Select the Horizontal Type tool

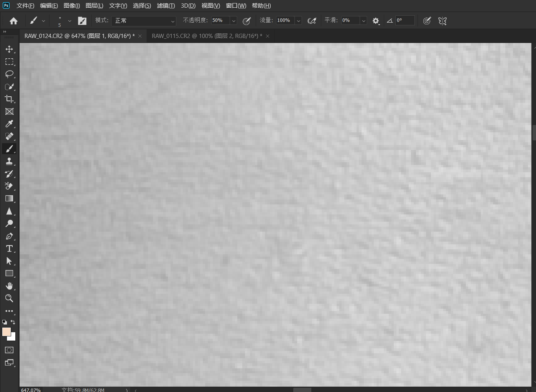[9, 249]
